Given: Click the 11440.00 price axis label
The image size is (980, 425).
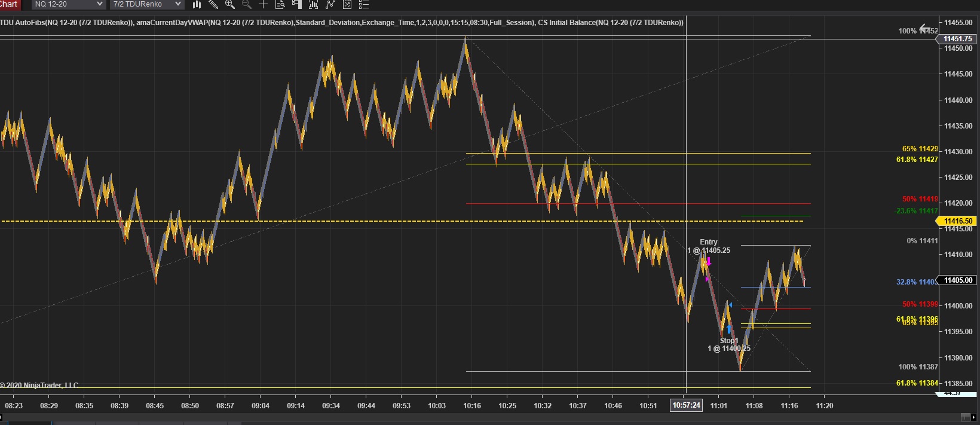Looking at the screenshot, I should tap(958, 100).
